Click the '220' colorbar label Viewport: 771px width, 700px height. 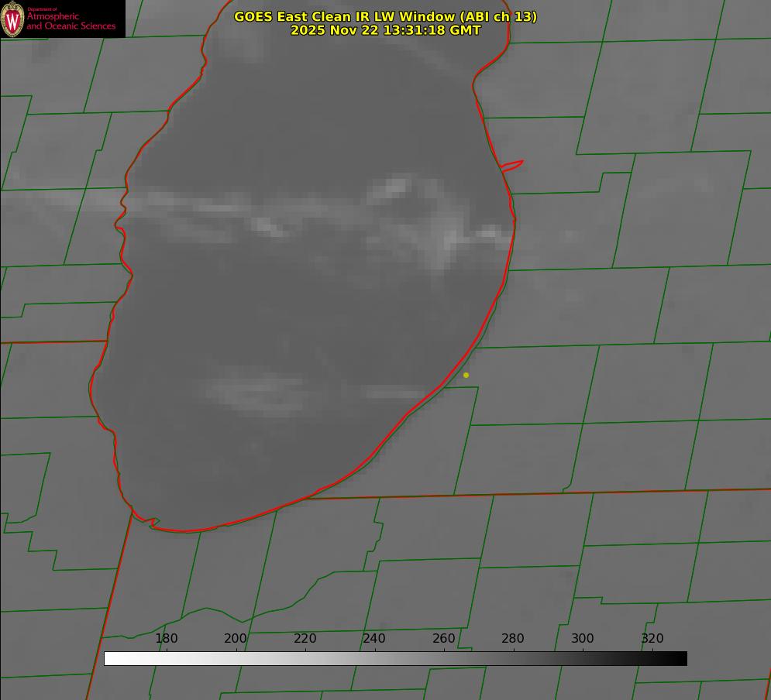305,638
